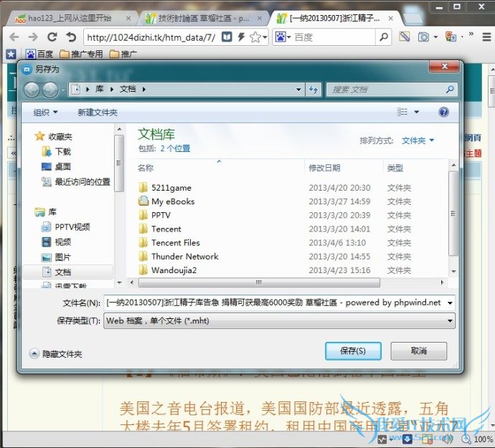This screenshot has width=495, height=448.
Task: Click the browser address bar URL
Action: 151,37
